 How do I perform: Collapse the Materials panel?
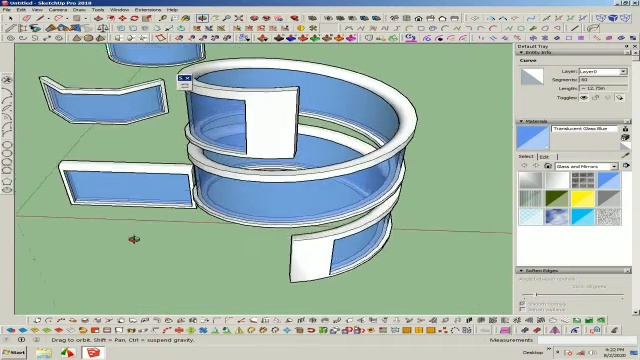(521, 121)
